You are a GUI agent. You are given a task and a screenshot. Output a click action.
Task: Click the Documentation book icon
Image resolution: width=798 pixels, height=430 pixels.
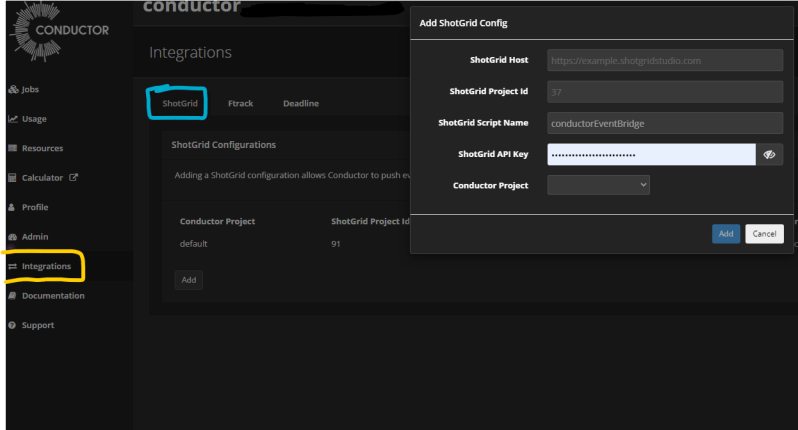12,296
